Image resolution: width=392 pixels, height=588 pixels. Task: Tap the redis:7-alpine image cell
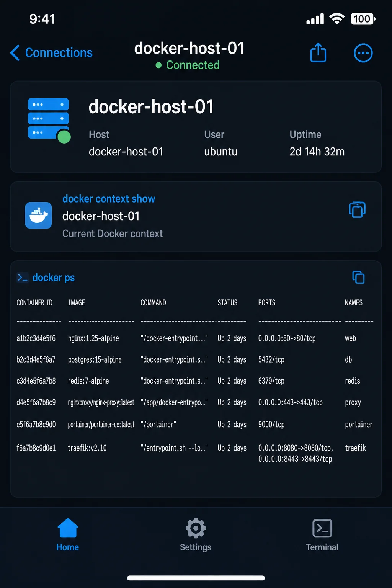(x=88, y=381)
